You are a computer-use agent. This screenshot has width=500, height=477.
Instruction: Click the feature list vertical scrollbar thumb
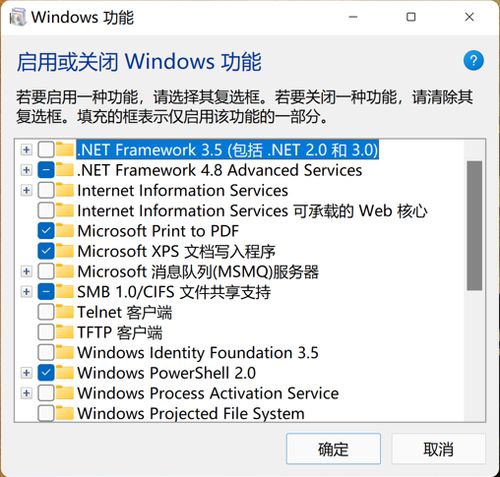click(x=474, y=226)
